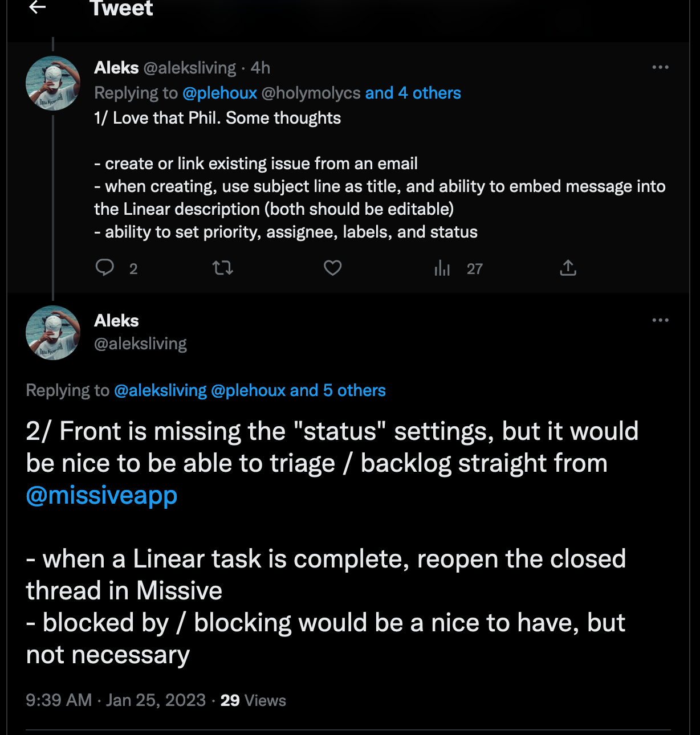Open @aleksliving link in main tweet's reply line
The height and width of the screenshot is (735, 700).
click(x=160, y=390)
